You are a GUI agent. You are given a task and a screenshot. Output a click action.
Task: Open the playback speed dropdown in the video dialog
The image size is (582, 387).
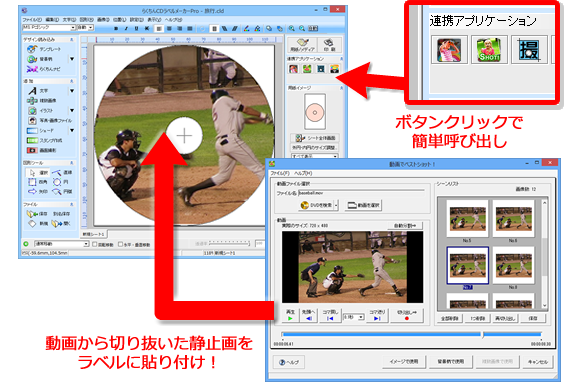pyautogui.click(x=361, y=317)
